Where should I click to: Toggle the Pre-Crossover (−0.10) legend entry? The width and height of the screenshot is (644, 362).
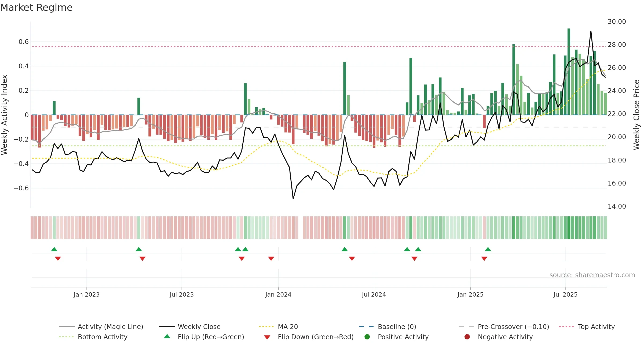504,327
